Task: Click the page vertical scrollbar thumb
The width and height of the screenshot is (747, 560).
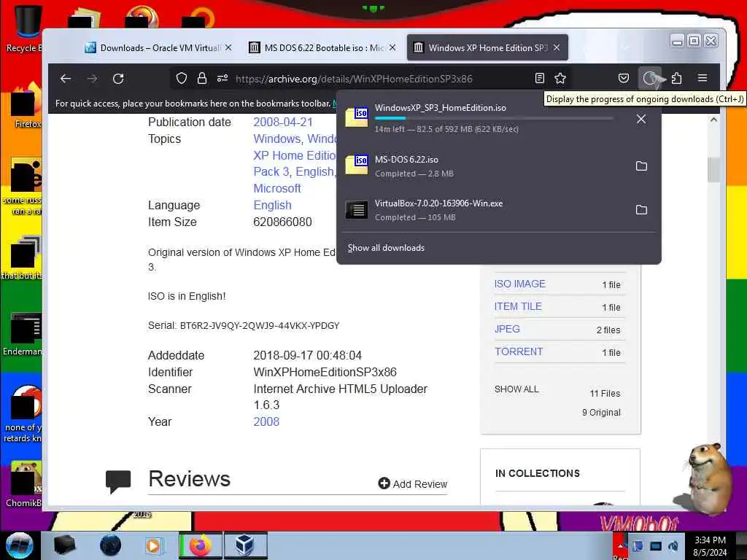Action: pyautogui.click(x=713, y=169)
